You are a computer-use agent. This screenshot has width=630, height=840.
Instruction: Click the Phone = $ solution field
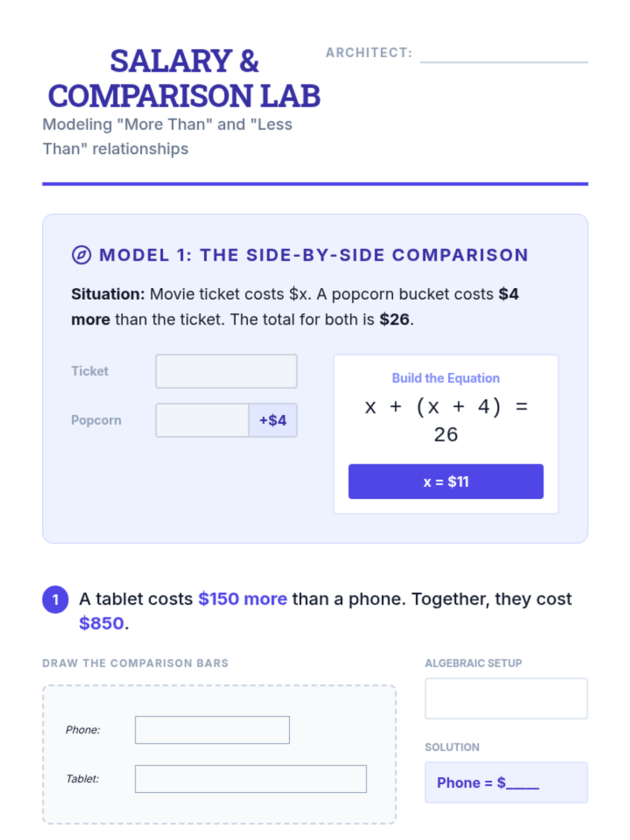(x=506, y=782)
